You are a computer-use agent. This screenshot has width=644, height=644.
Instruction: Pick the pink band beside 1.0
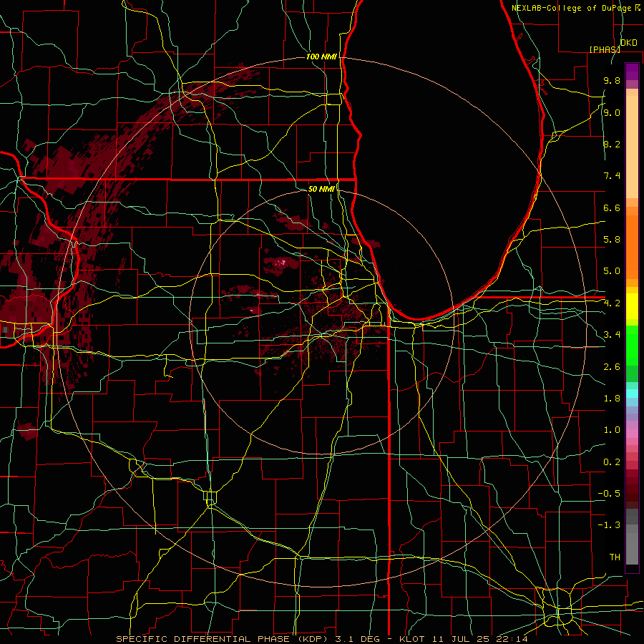point(632,434)
